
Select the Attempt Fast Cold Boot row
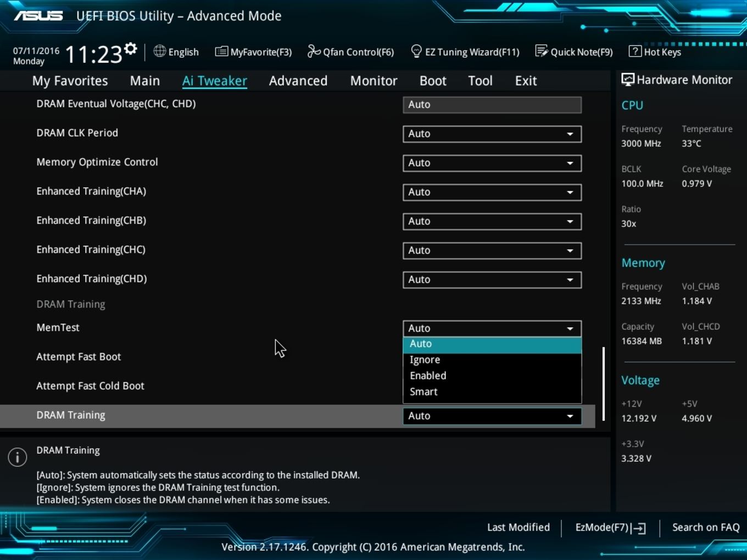coord(90,386)
